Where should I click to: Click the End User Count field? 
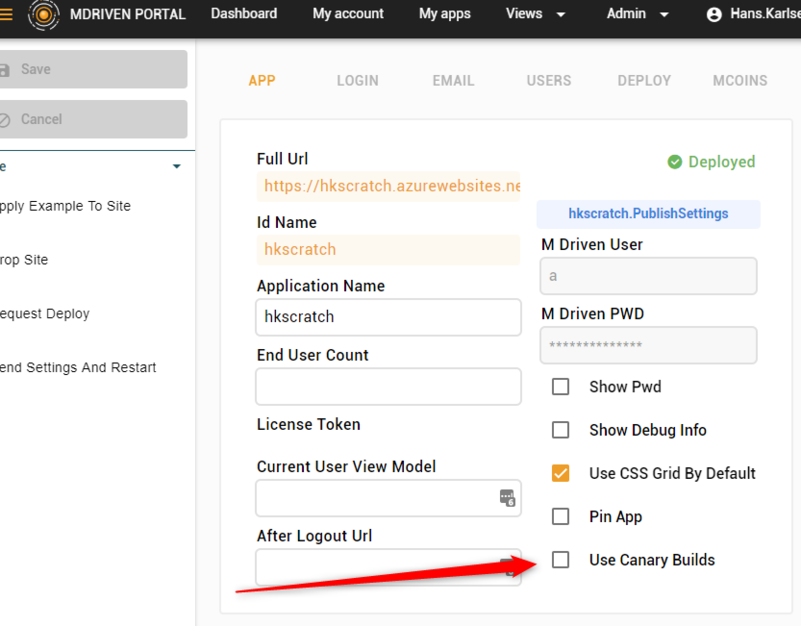click(x=388, y=386)
